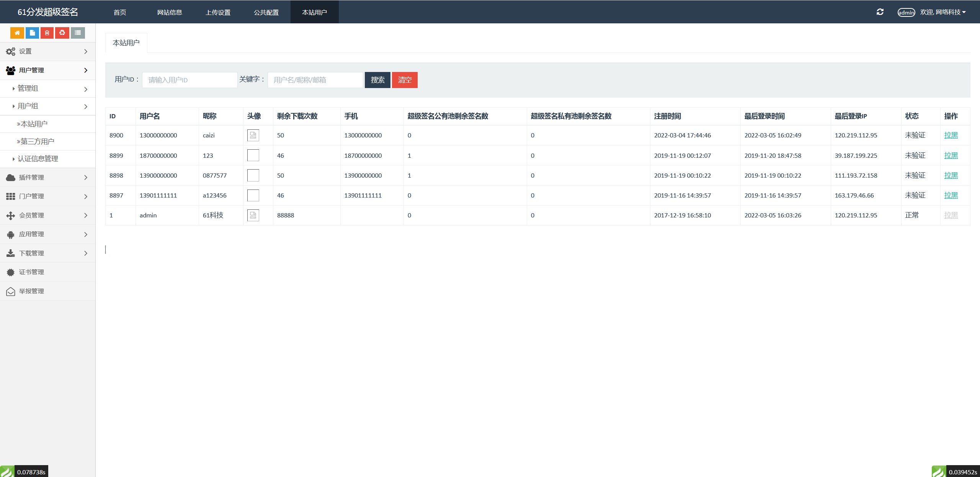Image resolution: width=980 pixels, height=477 pixels.
Task: Click the red recycle shortcut icon
Action: [x=62, y=33]
